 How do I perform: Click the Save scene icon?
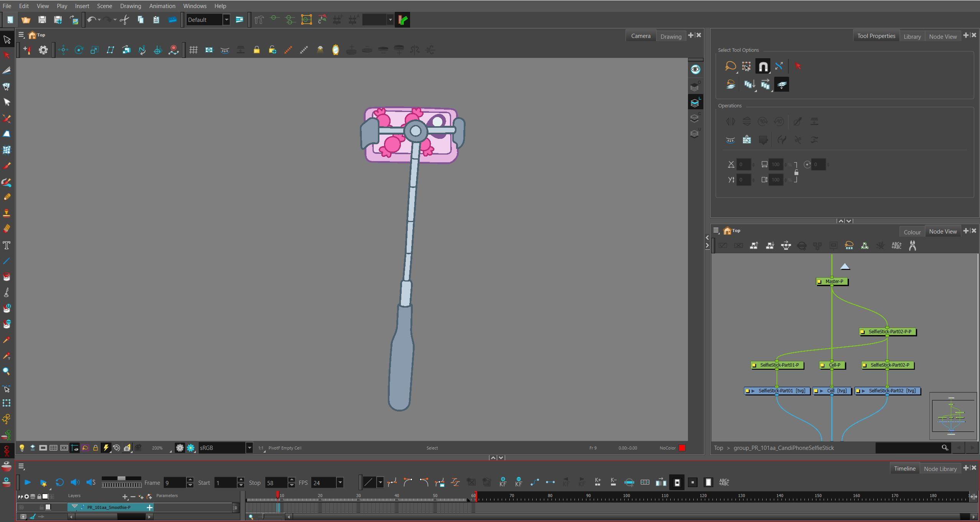(42, 20)
